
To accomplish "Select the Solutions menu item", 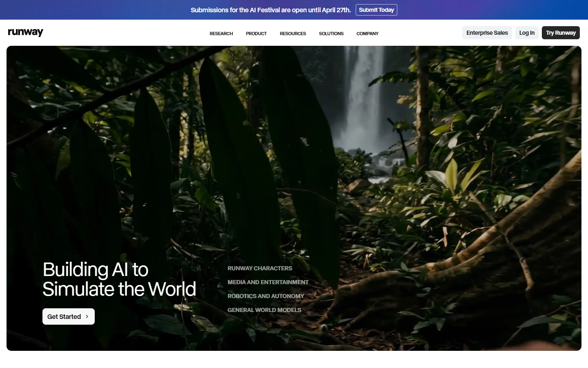I will tap(331, 34).
